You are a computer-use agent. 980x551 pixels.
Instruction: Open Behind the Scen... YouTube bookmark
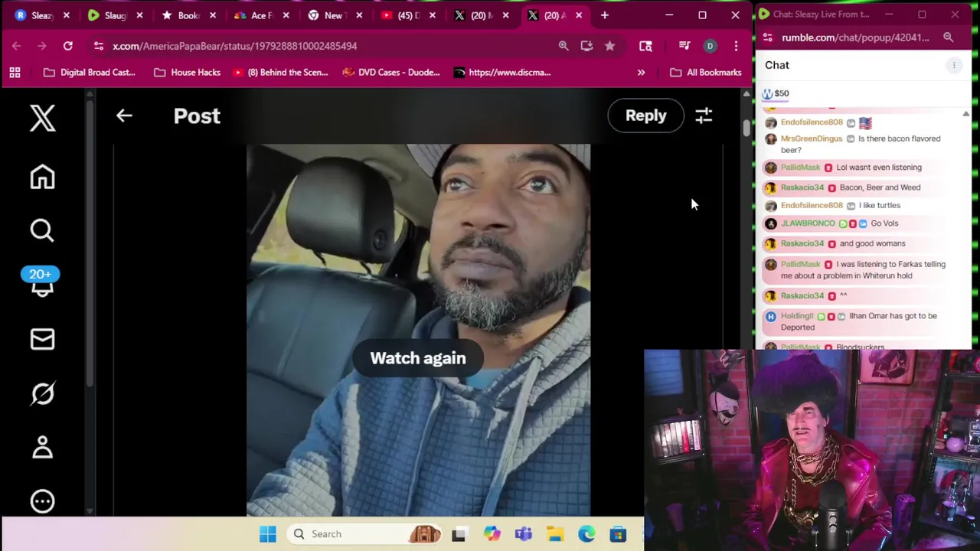click(x=280, y=73)
